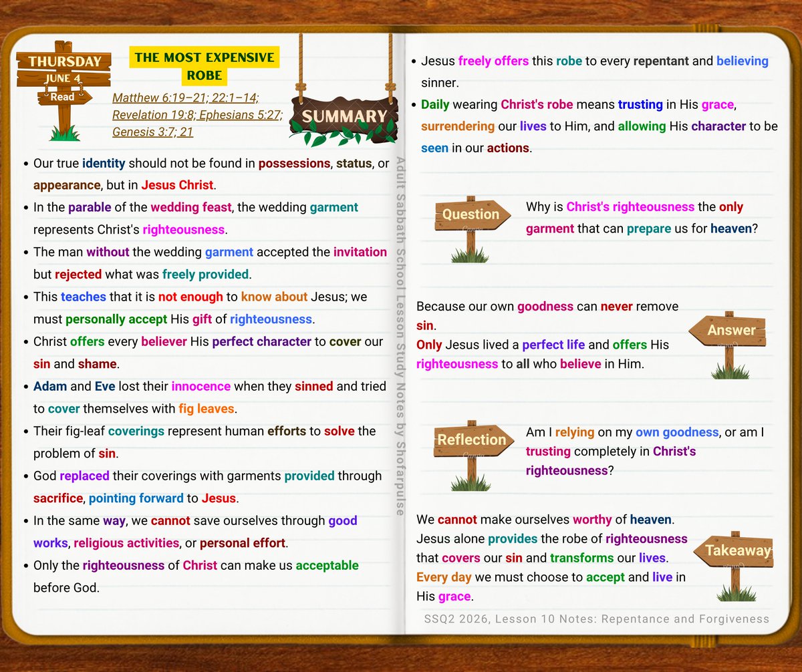802x672 pixels.
Task: Click the SUMMARY hanging sign
Action: pos(344,116)
